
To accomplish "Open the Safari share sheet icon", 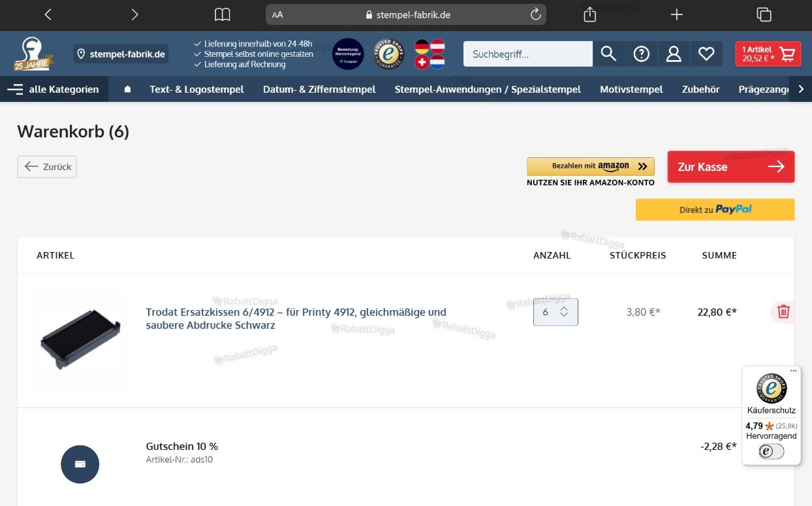I will 590,14.
